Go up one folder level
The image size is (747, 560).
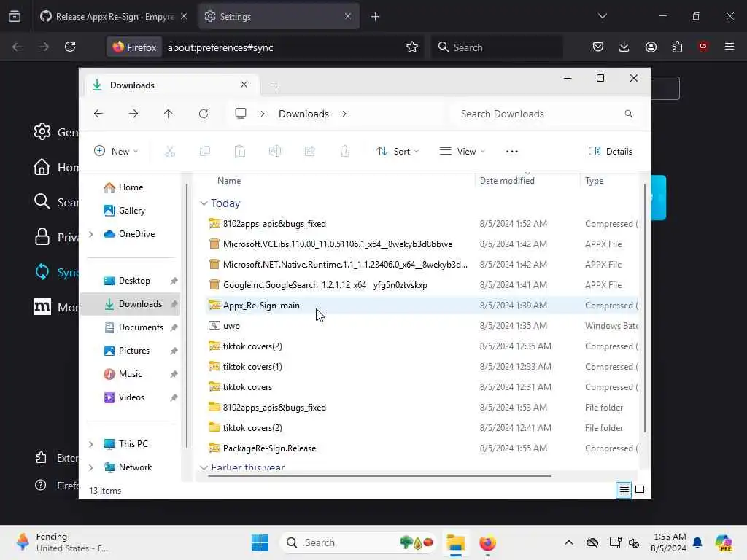169,114
